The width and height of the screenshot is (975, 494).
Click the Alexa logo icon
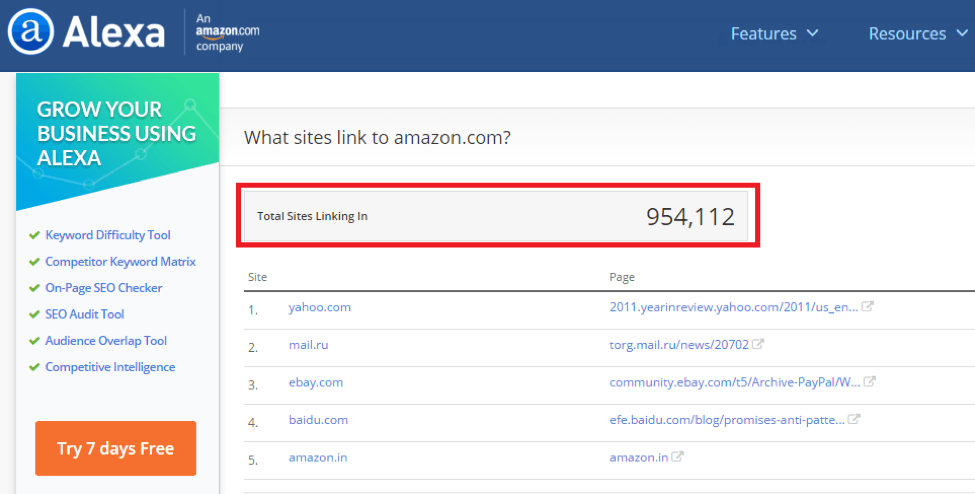pyautogui.click(x=31, y=33)
